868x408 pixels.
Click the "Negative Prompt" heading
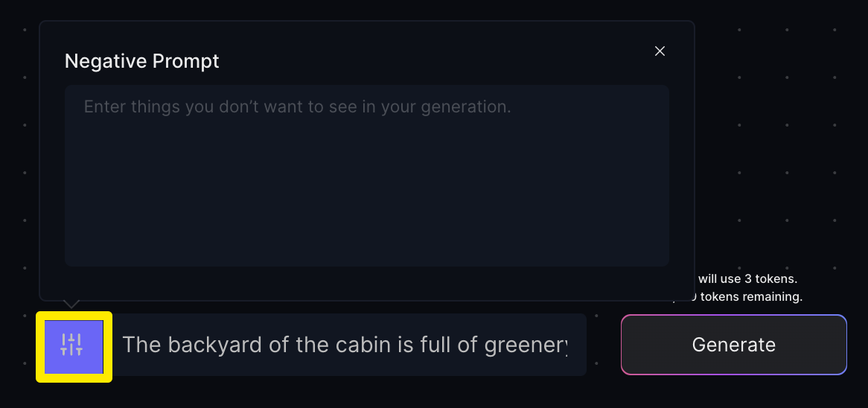pyautogui.click(x=142, y=61)
